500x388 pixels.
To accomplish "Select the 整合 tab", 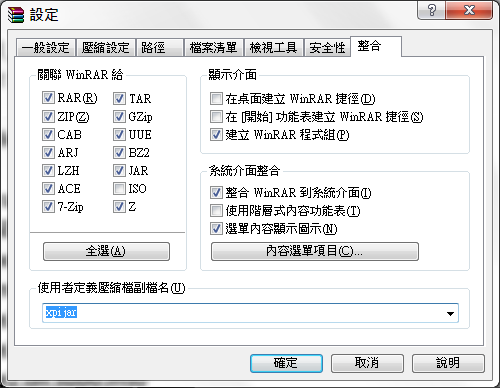I will click(x=376, y=46).
